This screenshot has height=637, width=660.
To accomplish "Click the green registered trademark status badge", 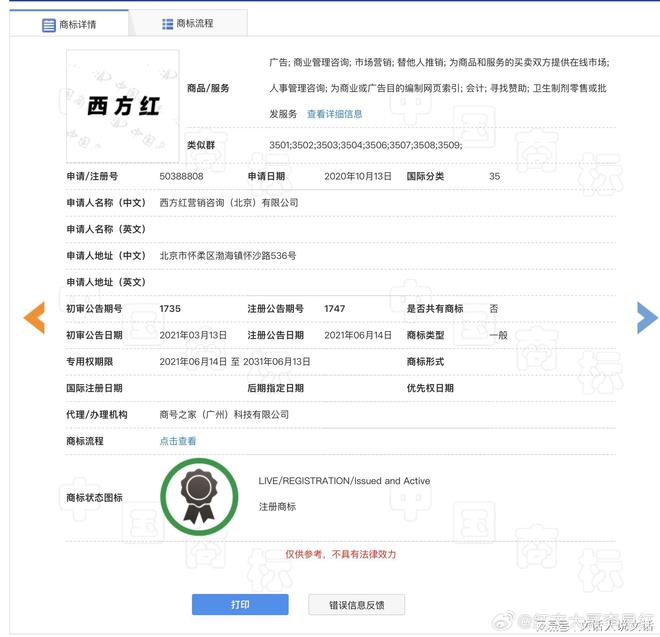I will point(199,497).
